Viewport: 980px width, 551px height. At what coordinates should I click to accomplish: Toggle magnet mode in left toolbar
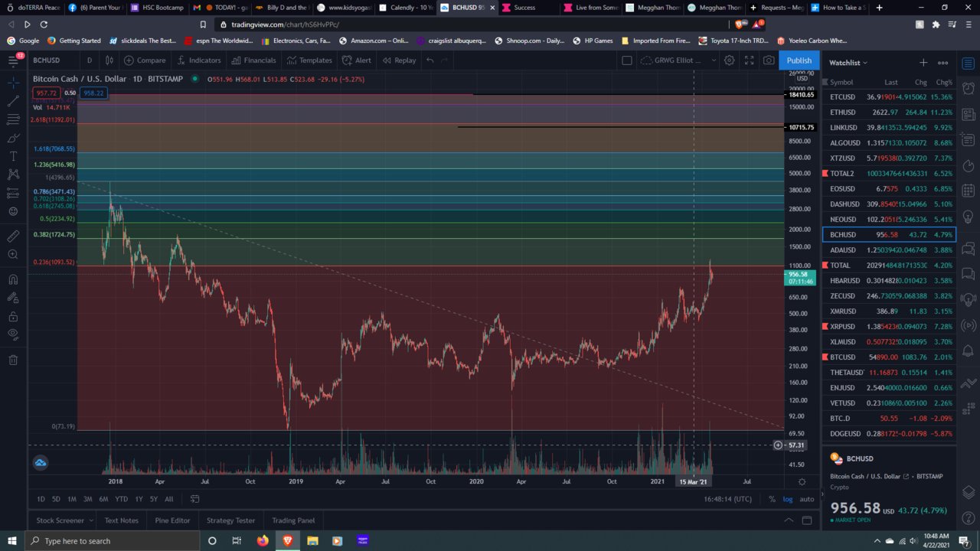click(x=13, y=279)
